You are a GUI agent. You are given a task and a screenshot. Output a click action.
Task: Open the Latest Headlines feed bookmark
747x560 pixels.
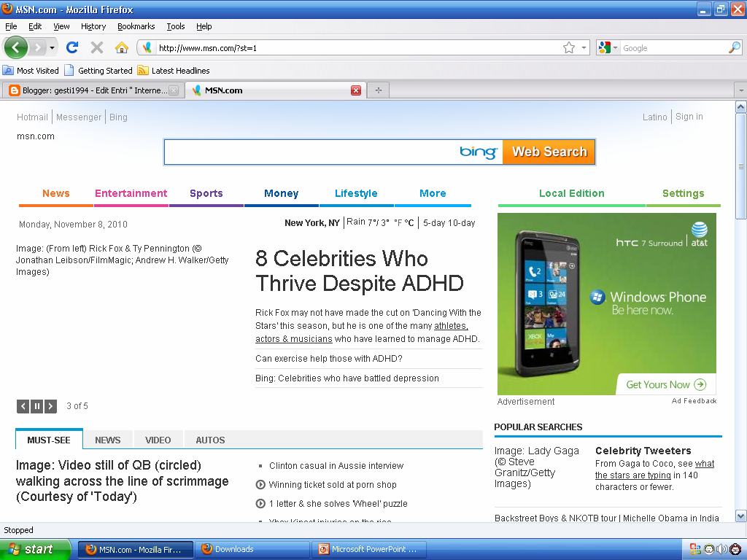coord(174,71)
